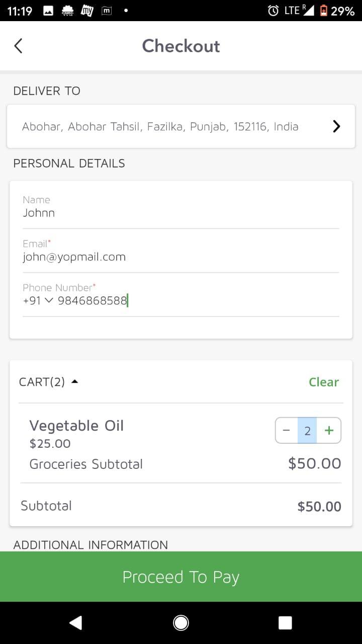Tap the Android recent apps square
This screenshot has width=362, height=644.
click(285, 623)
